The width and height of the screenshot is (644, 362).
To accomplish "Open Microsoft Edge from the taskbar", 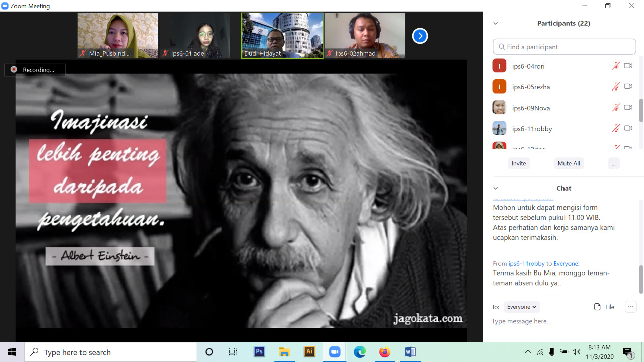I will pos(360,352).
